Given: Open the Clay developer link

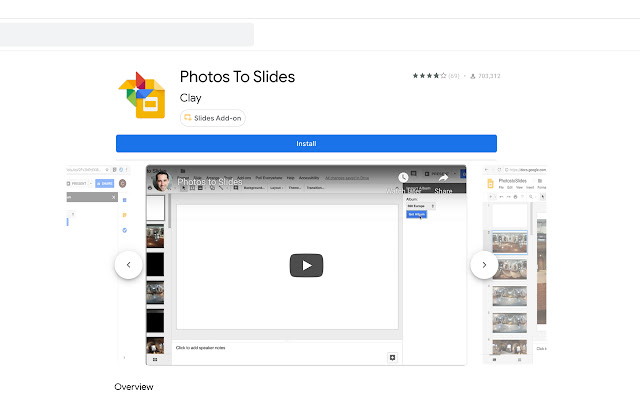Looking at the screenshot, I should (x=191, y=98).
